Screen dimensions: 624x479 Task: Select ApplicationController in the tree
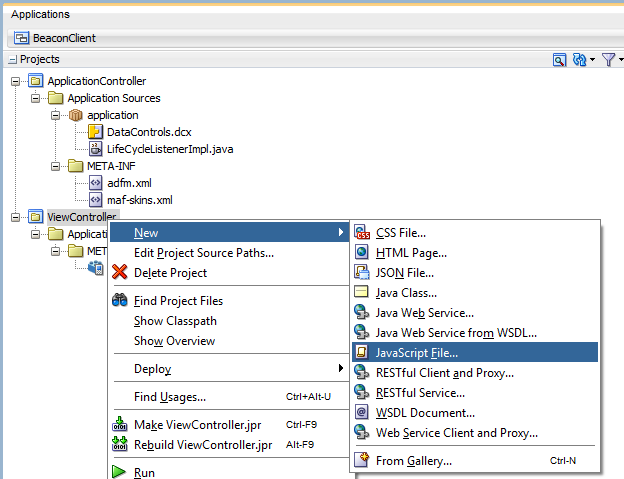[x=97, y=81]
